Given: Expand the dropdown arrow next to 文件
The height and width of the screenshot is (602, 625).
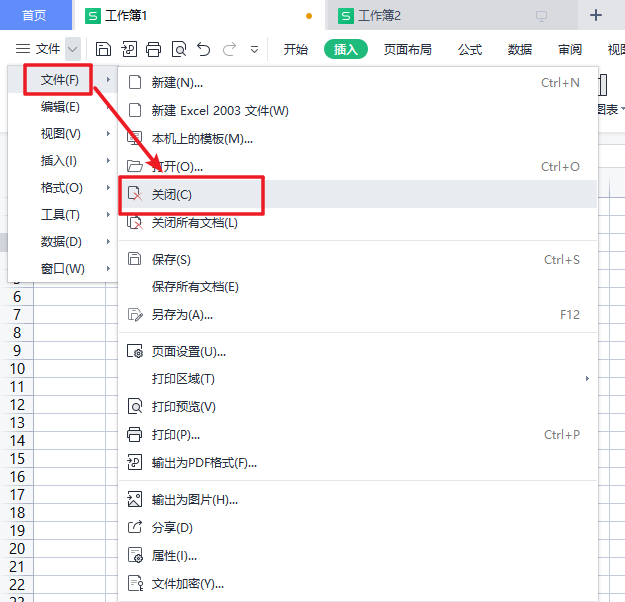Looking at the screenshot, I should pos(73,49).
